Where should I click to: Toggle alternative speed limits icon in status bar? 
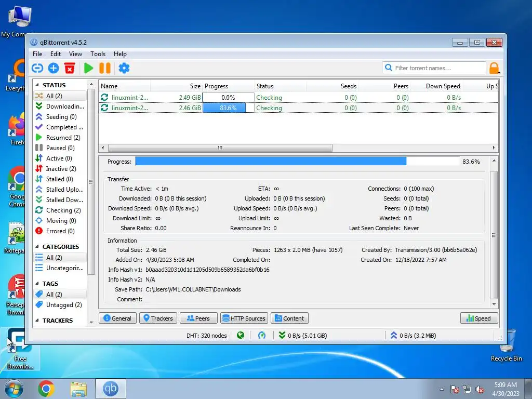point(262,335)
